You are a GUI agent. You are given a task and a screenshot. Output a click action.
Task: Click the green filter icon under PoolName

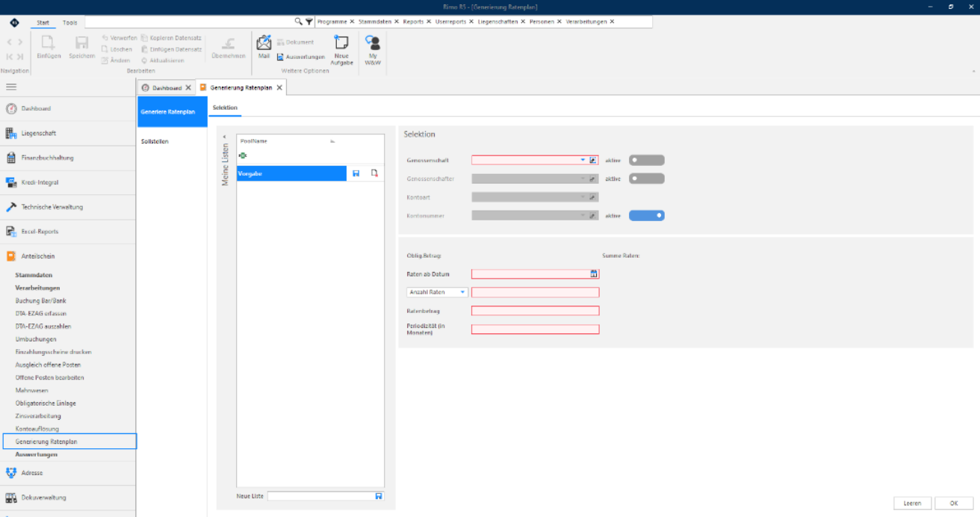[243, 155]
